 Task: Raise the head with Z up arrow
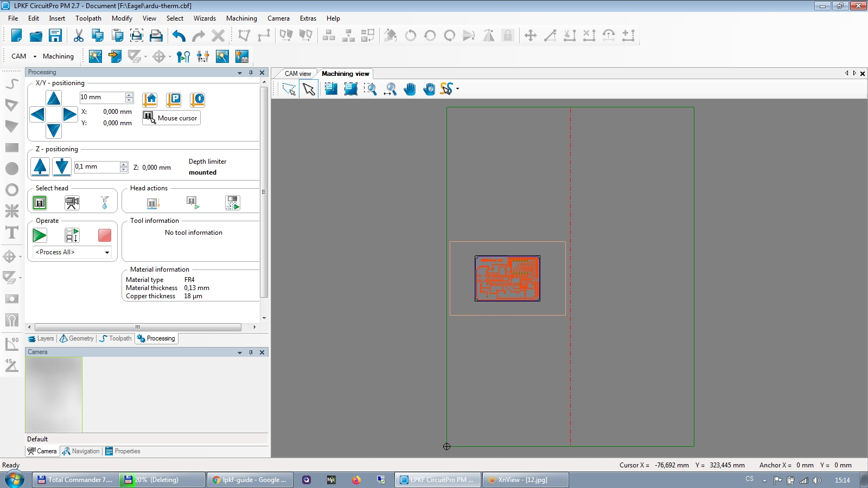40,167
